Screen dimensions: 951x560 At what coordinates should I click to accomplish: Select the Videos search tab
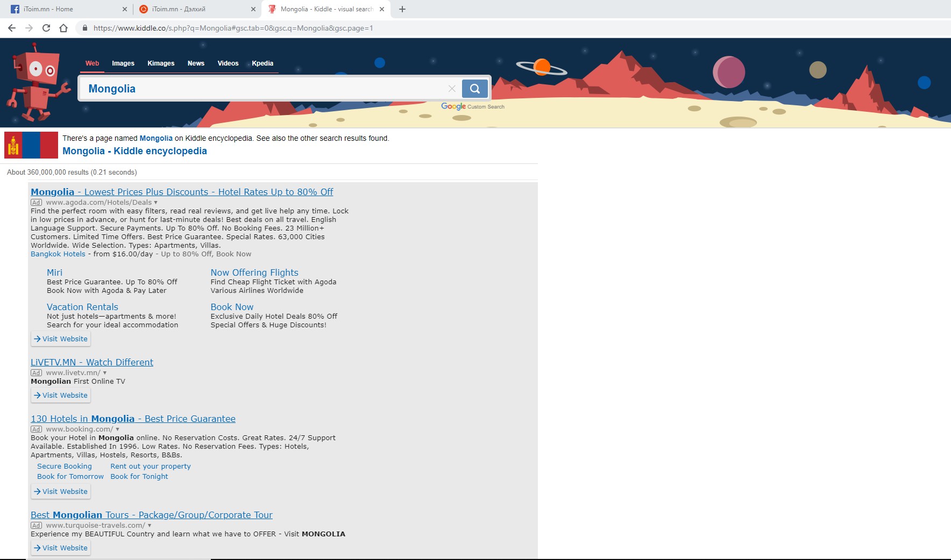(228, 63)
